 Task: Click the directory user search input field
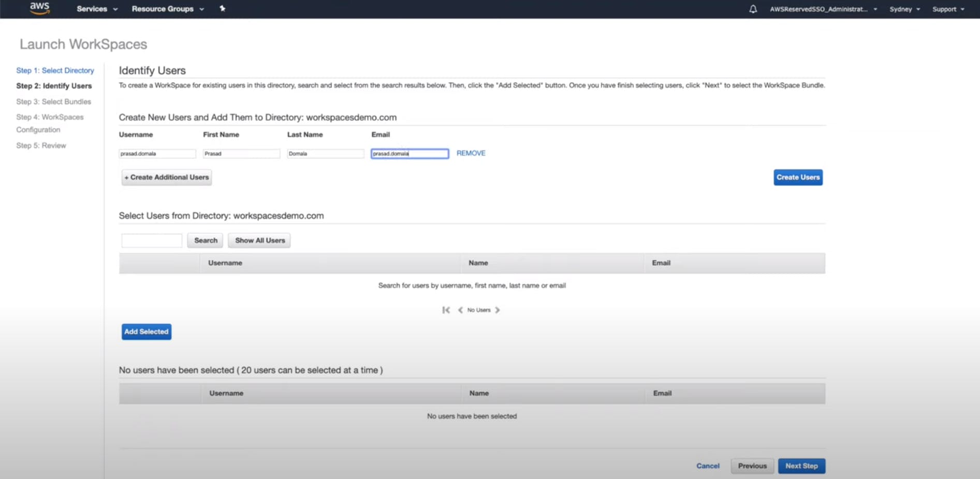(x=151, y=240)
